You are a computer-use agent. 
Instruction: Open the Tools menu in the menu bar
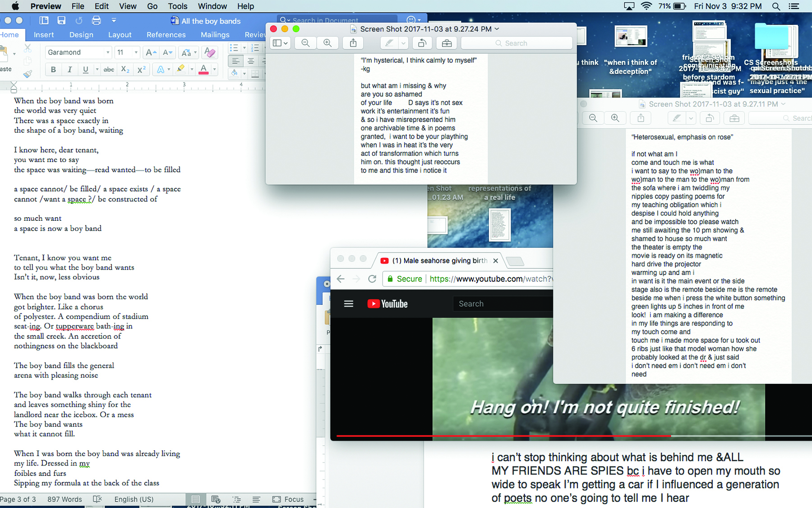pyautogui.click(x=178, y=6)
